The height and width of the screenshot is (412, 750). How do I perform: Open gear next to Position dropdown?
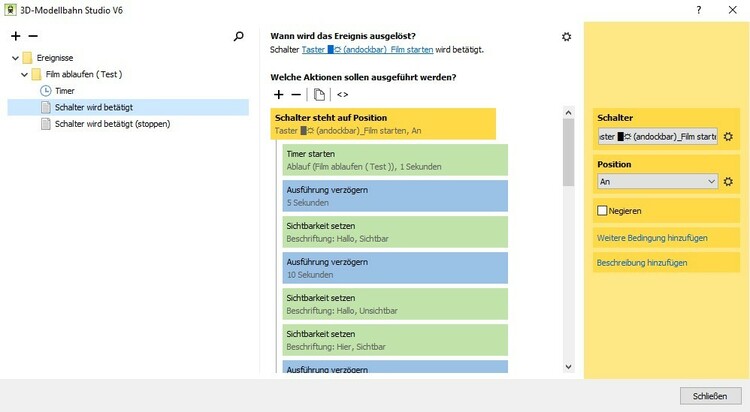(x=728, y=181)
